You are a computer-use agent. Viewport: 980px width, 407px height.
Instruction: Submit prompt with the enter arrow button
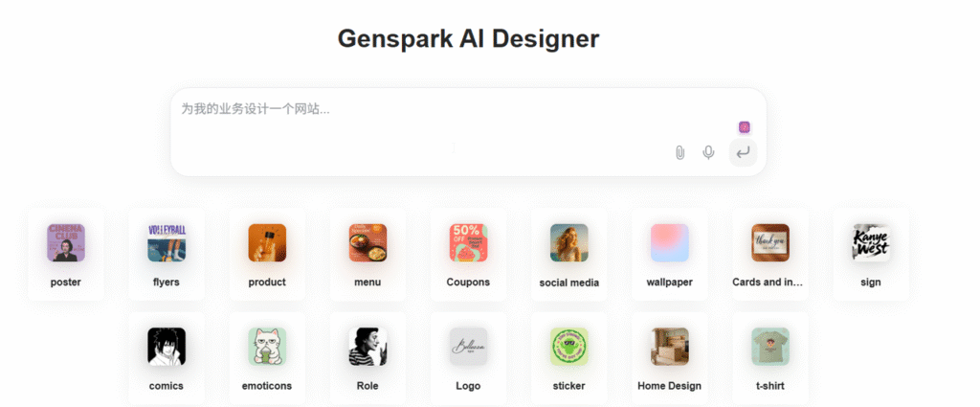[x=743, y=152]
